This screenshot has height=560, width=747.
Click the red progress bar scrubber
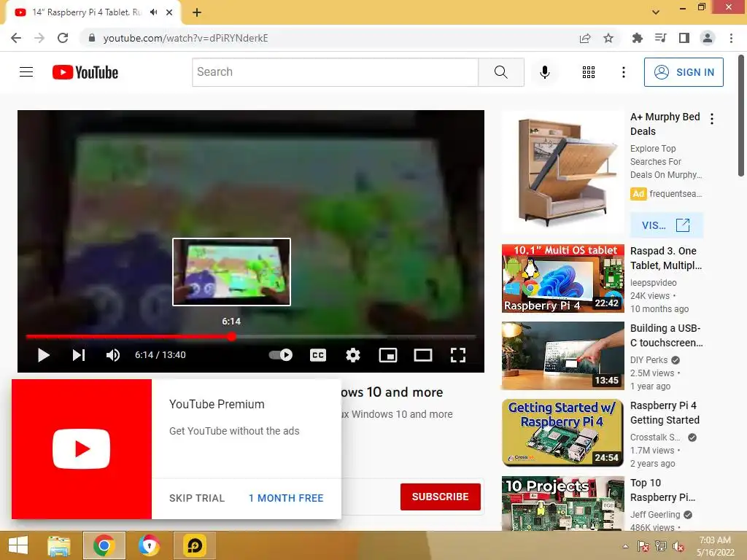click(231, 337)
